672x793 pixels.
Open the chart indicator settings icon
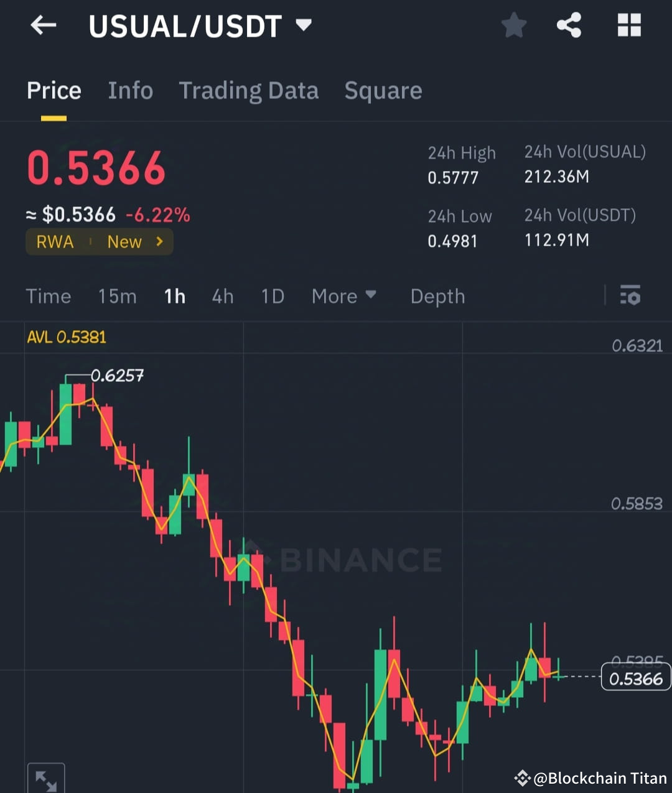click(630, 296)
